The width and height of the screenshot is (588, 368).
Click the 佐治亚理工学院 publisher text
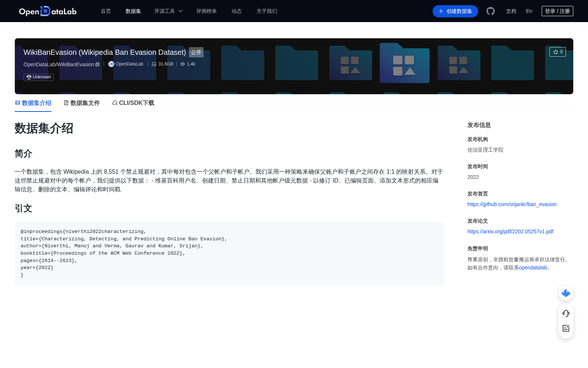(x=485, y=150)
